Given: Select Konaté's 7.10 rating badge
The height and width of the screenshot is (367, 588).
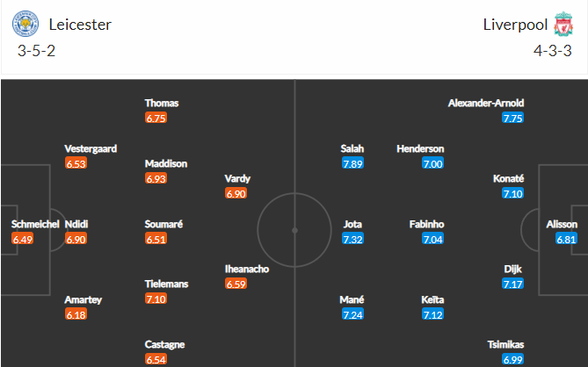Looking at the screenshot, I should [512, 193].
